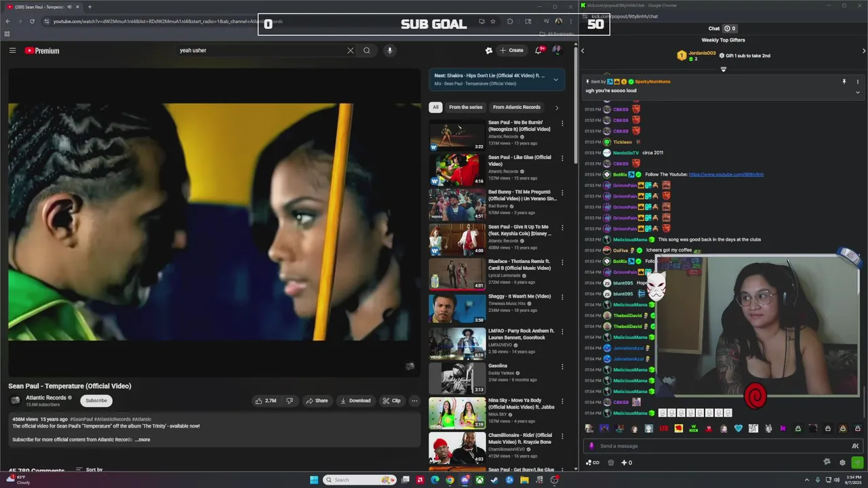This screenshot has width=868, height=488.
Task: Unpin the pinned chat message
Action: 844,81
